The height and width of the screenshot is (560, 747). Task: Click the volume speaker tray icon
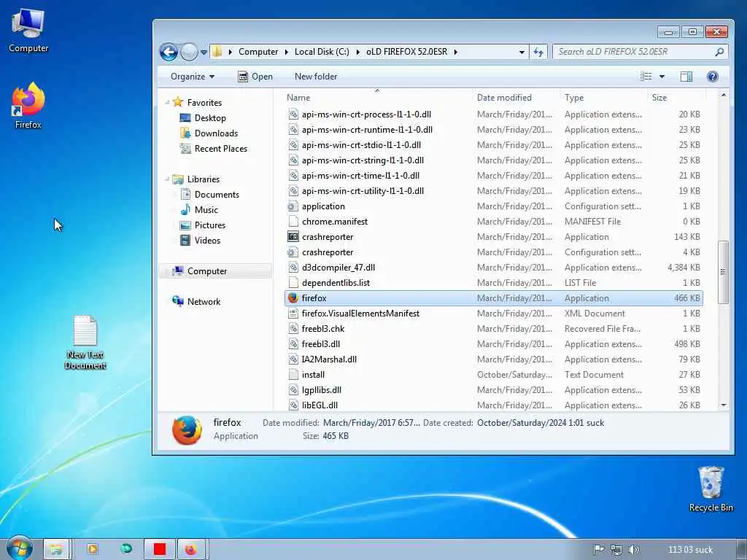pos(633,550)
